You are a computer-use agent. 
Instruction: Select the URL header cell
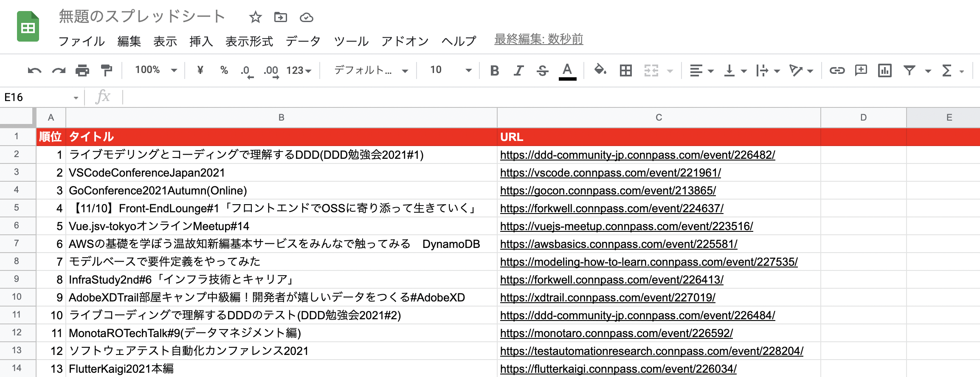(x=659, y=137)
